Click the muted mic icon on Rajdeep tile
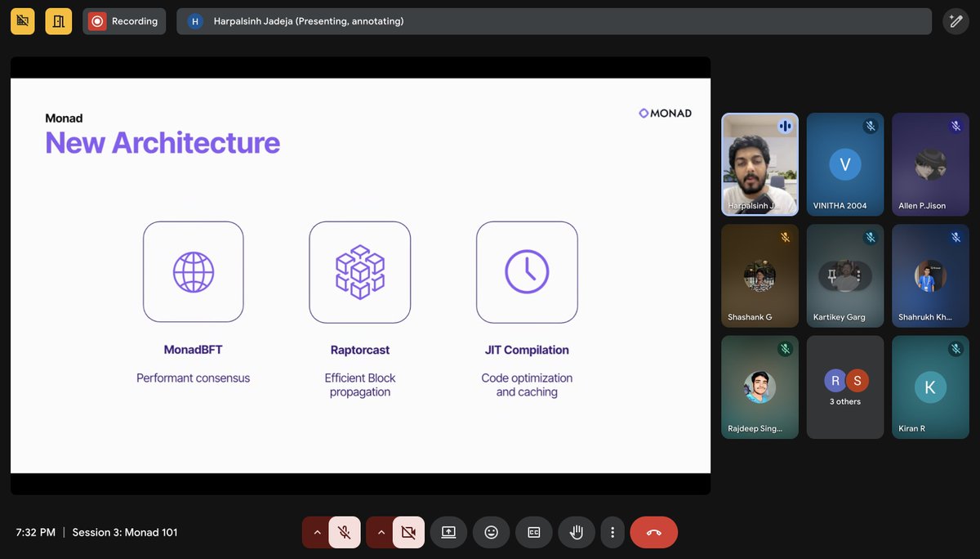Image resolution: width=980 pixels, height=559 pixels. pos(786,349)
